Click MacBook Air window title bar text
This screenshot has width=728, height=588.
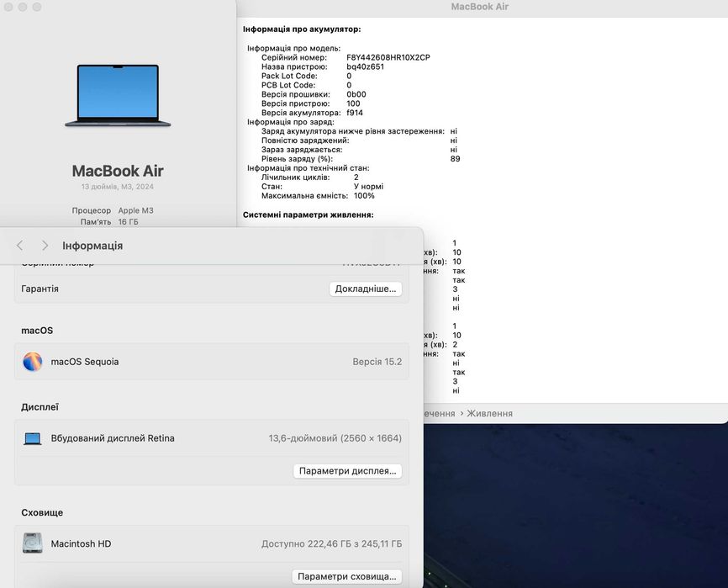click(x=480, y=7)
